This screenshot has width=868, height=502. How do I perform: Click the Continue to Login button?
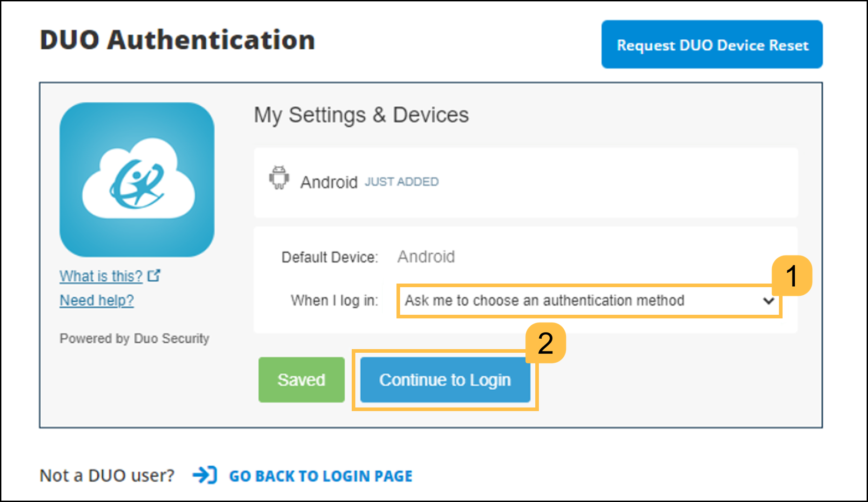coord(445,380)
